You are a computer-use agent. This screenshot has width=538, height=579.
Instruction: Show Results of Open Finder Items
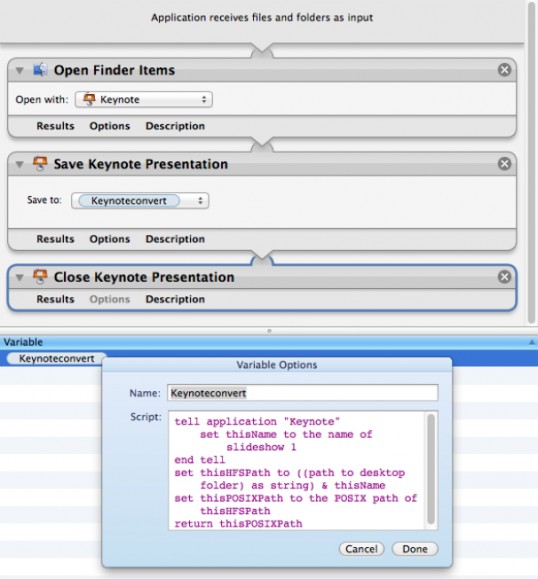pos(55,126)
